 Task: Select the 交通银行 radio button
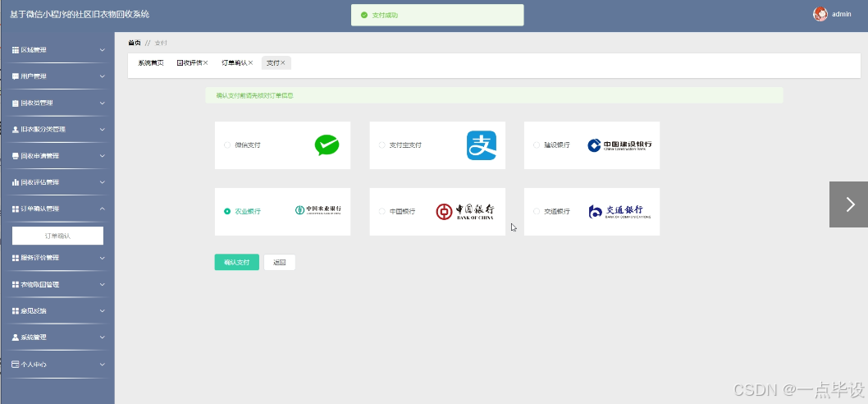click(x=536, y=211)
